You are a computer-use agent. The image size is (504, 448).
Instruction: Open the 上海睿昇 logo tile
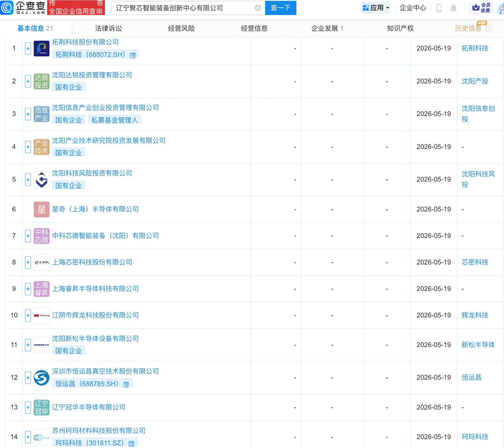point(42,289)
